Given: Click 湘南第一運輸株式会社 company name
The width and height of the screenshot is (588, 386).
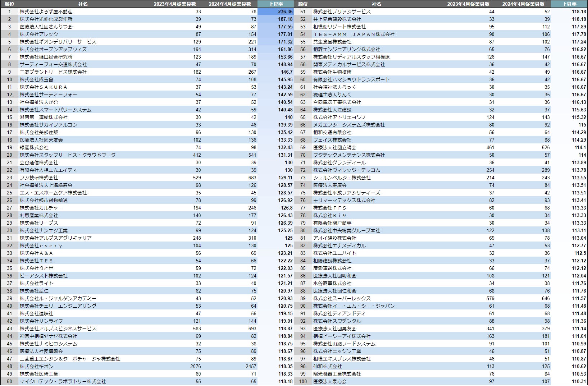Looking at the screenshot, I should click(44, 117).
